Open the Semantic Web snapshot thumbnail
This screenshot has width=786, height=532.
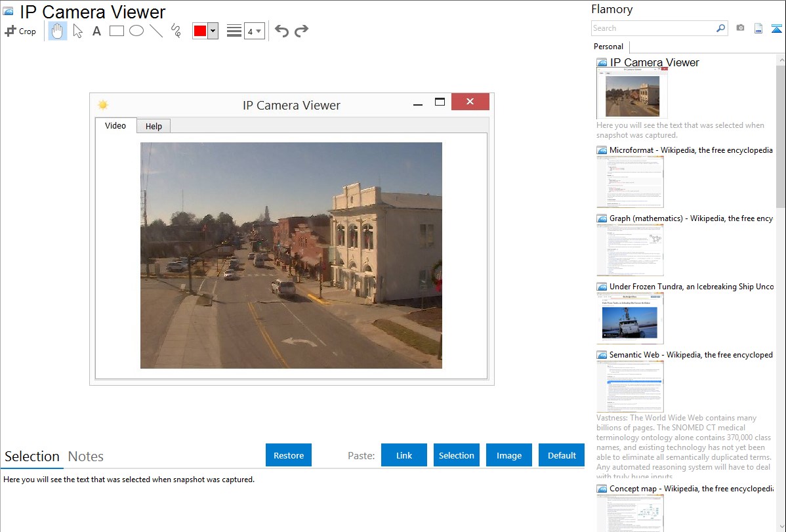click(630, 386)
